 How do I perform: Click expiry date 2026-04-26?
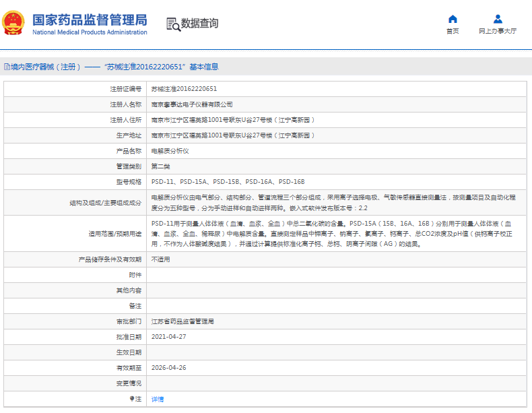pyautogui.click(x=168, y=368)
